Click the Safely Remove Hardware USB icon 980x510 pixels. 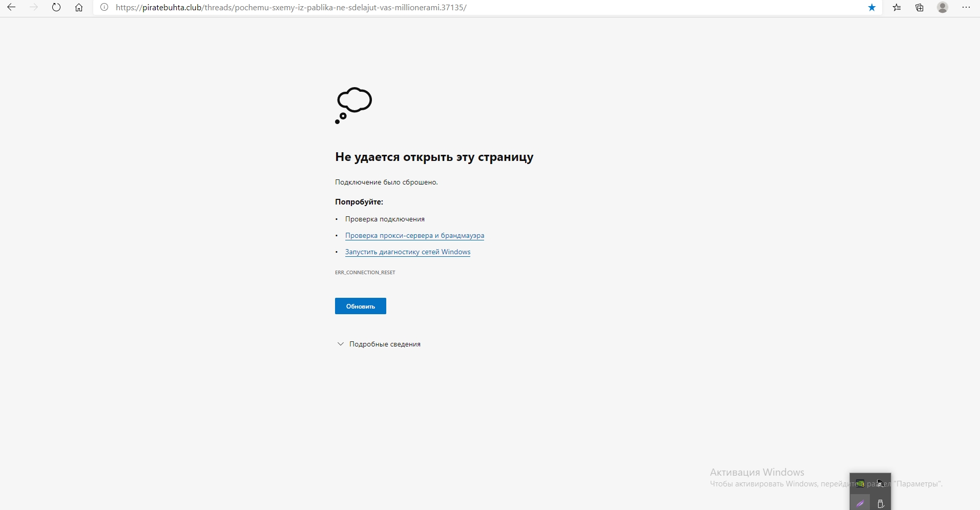881,504
